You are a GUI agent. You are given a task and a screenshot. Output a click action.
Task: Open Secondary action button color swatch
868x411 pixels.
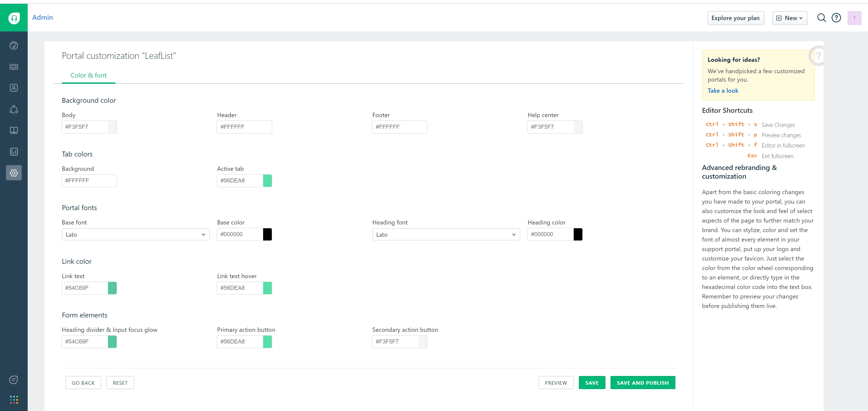423,342
